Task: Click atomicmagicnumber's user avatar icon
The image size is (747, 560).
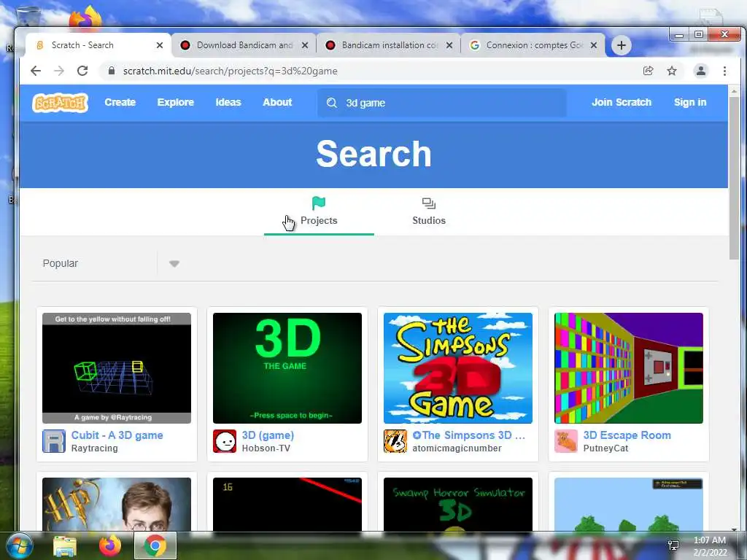Action: tap(395, 441)
